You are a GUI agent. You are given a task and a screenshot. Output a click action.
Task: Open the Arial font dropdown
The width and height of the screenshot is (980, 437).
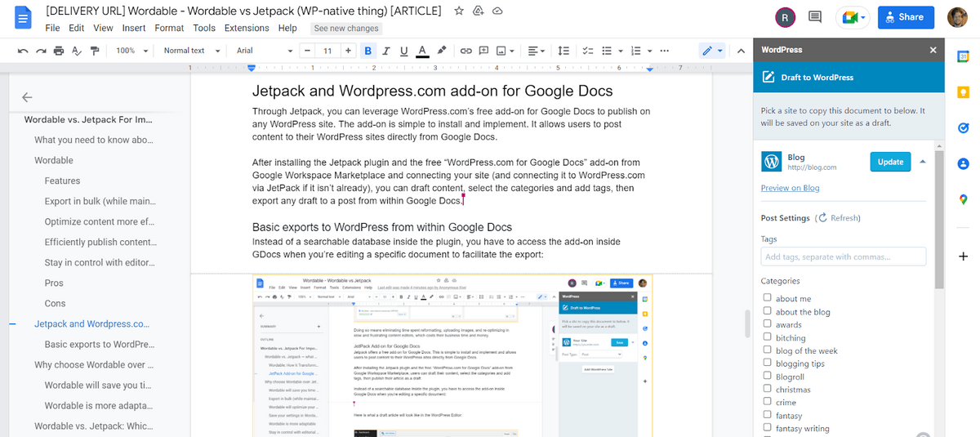[264, 51]
